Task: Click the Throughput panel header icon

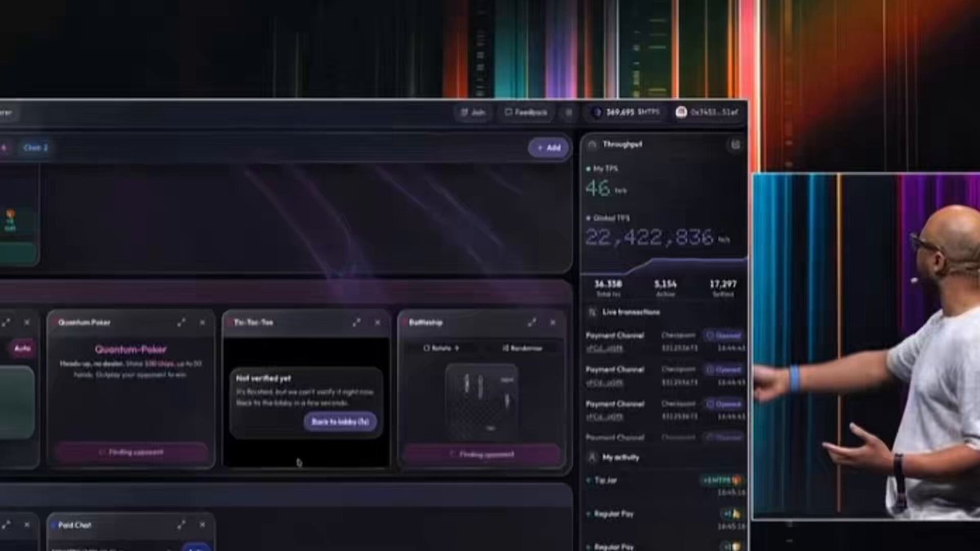Action: [592, 144]
